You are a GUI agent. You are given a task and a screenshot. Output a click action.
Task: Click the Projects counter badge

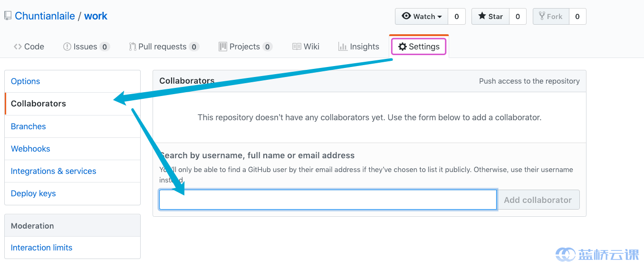tap(268, 47)
